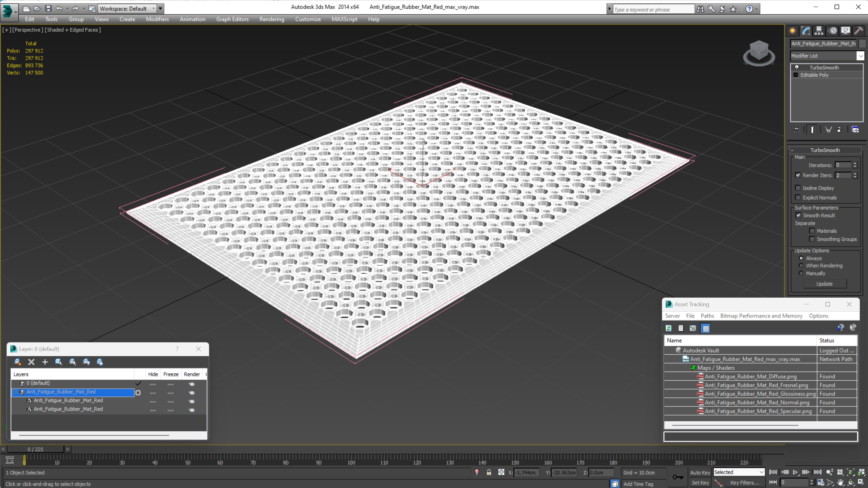Open the Rendering menu
868x488 pixels.
[272, 19]
